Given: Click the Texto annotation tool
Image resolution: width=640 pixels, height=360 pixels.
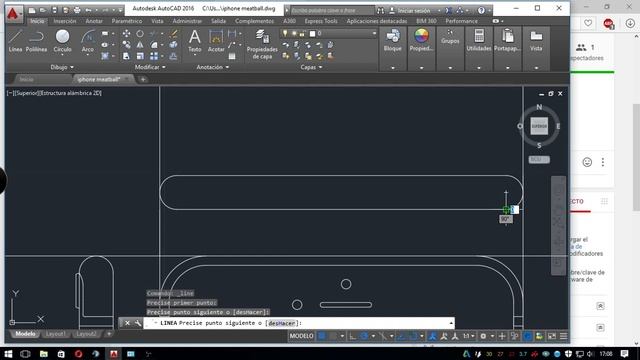Looking at the screenshot, I should 195,41.
